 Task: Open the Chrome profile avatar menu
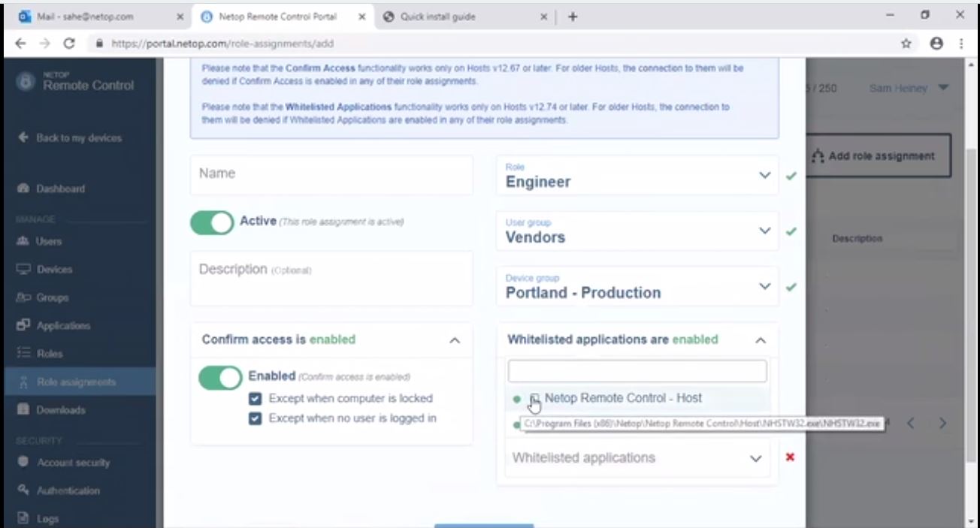click(x=936, y=44)
